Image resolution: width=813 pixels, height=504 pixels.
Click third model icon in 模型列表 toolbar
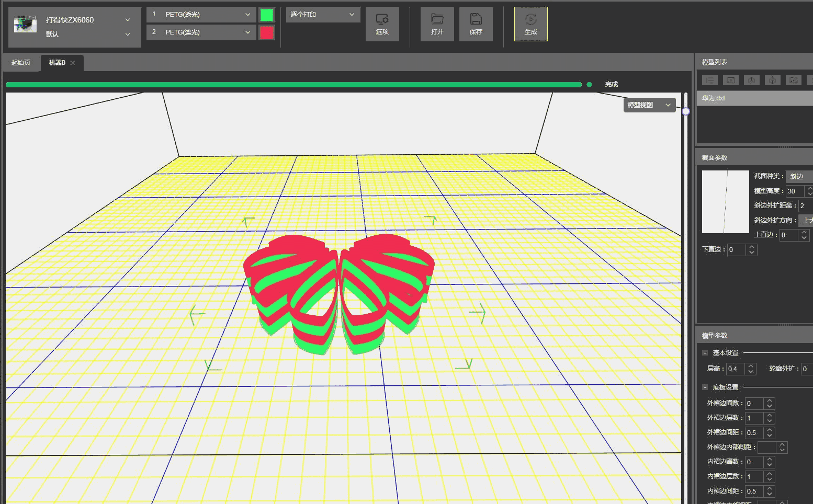pos(752,80)
